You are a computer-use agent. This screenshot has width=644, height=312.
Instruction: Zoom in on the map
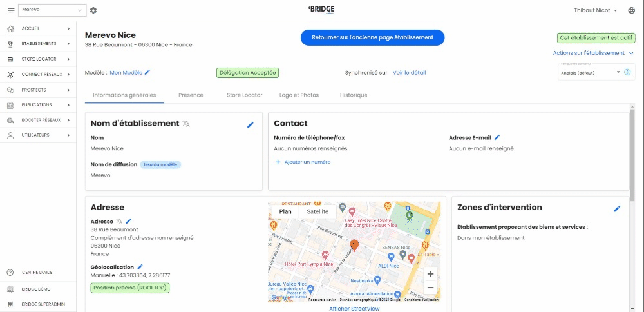(x=430, y=273)
